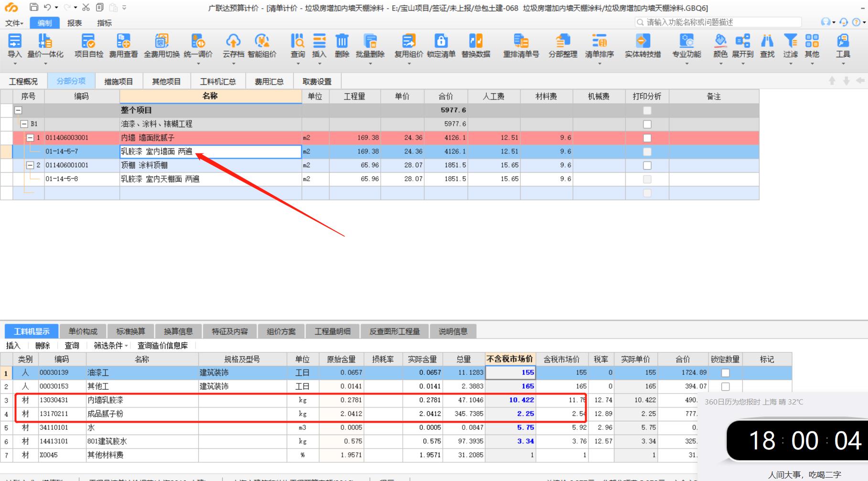The image size is (868, 481).
Task: Toggle 打印分析 checkbox for 顶棚 涂料顶棚
Action: (x=647, y=165)
